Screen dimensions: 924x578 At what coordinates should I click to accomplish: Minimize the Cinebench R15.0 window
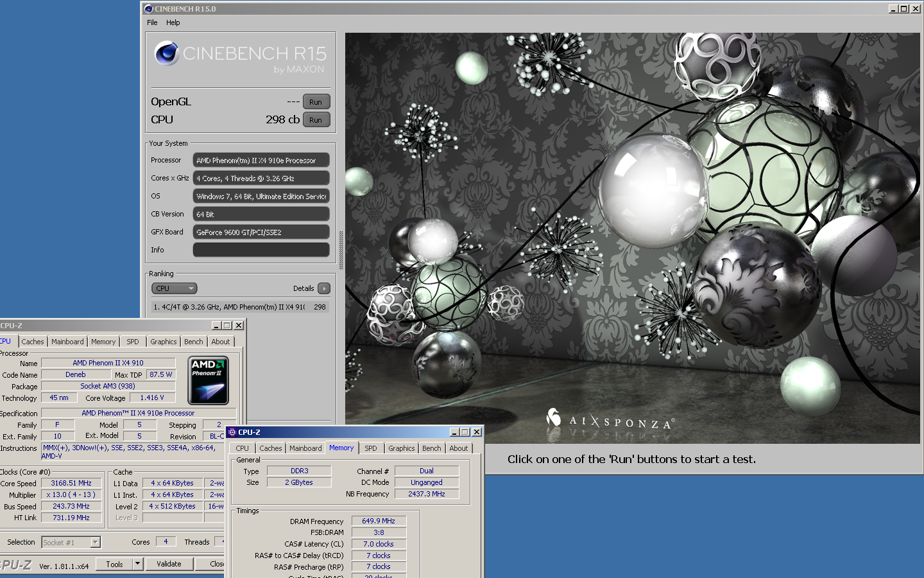click(x=893, y=9)
